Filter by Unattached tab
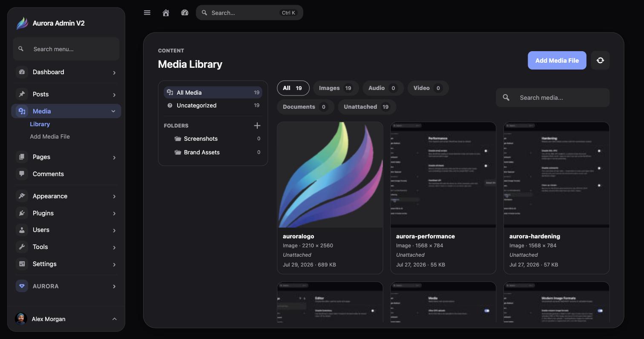 [x=367, y=107]
